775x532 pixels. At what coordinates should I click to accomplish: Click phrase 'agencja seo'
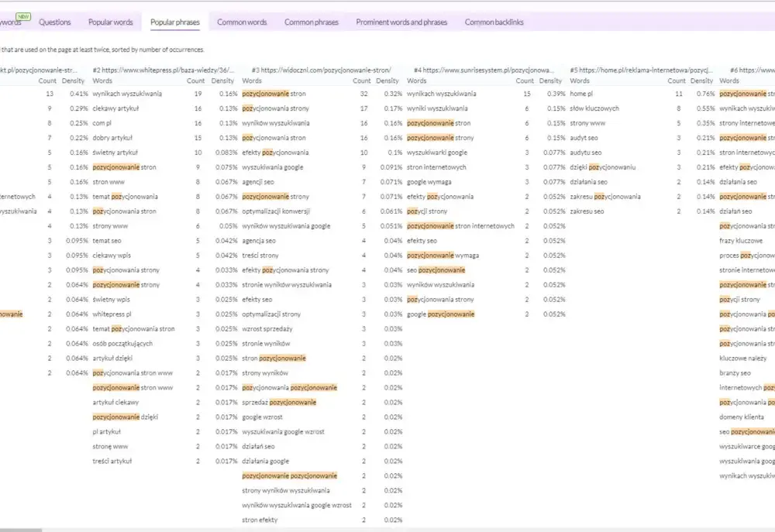coord(259,241)
